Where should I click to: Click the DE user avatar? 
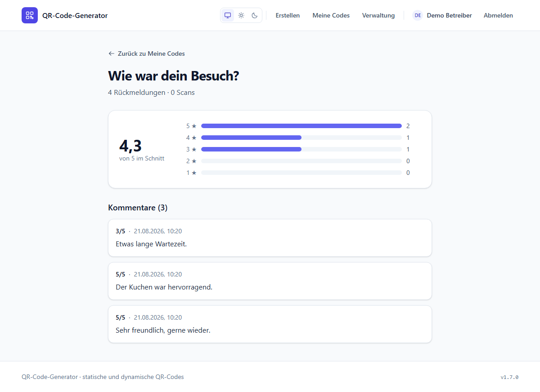[x=418, y=15]
